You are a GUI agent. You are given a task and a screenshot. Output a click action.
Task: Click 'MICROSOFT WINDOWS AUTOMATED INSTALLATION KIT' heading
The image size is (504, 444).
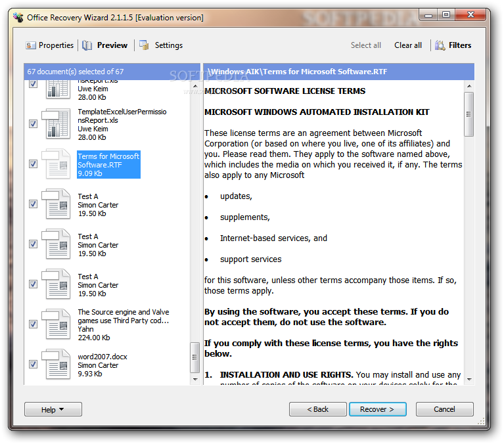[x=317, y=112]
